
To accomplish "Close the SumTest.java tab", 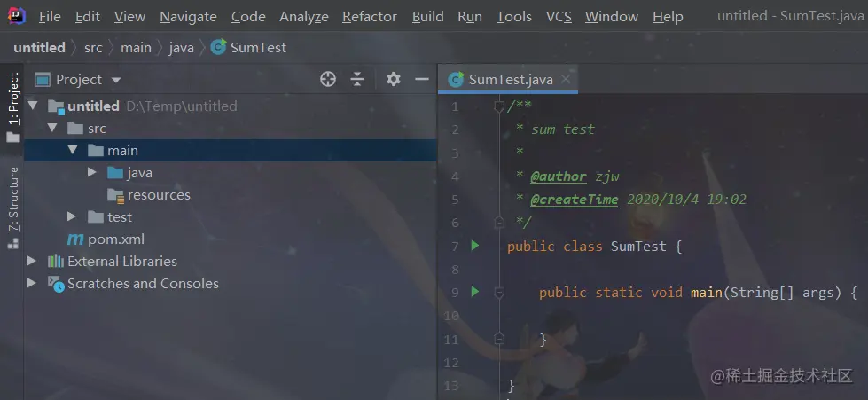I will click(x=566, y=79).
